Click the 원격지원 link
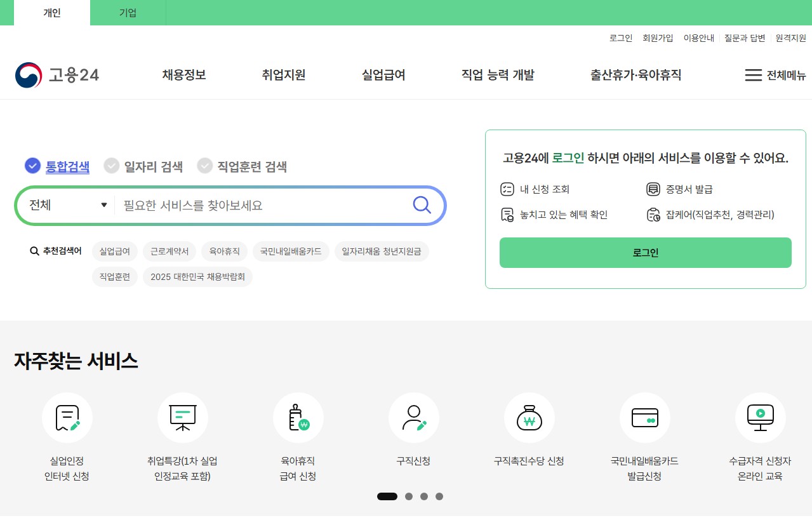Viewport: 812px width, 532px height. (791, 38)
